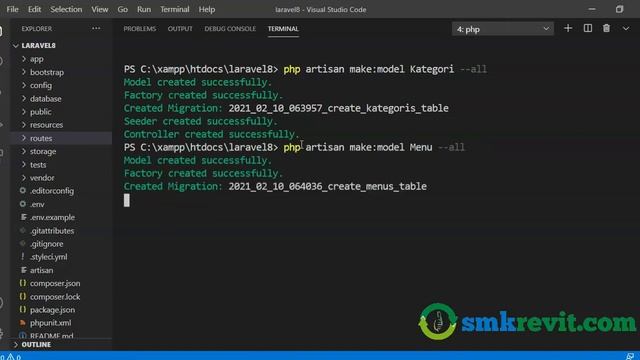Screen dimensions: 640x360
Task: Expand the routes folder
Action: click(x=41, y=138)
